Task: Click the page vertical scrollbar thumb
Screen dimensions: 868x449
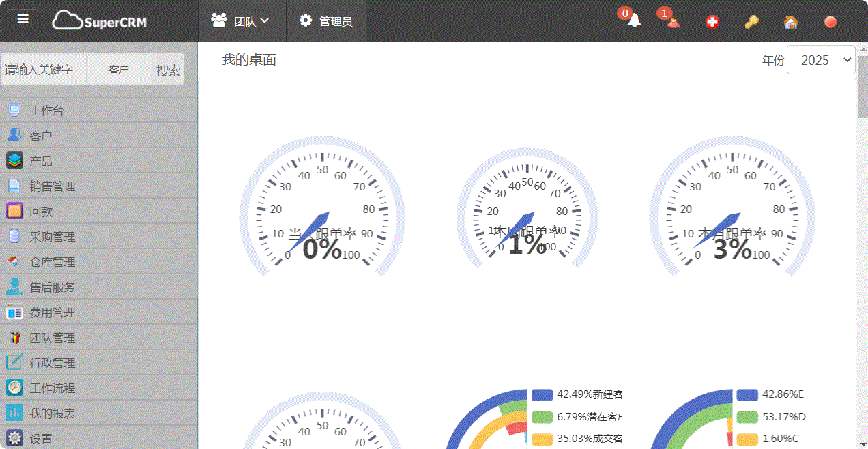Action: point(863,85)
